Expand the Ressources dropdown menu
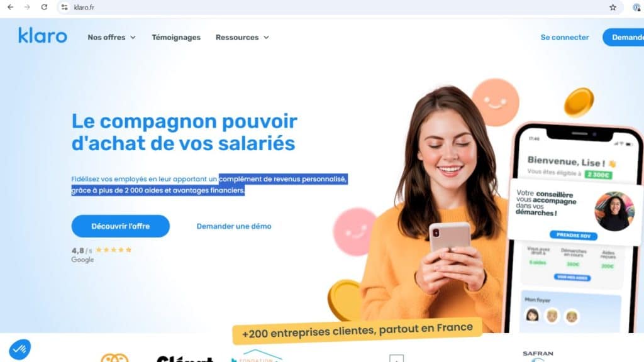This screenshot has height=362, width=644. point(242,37)
